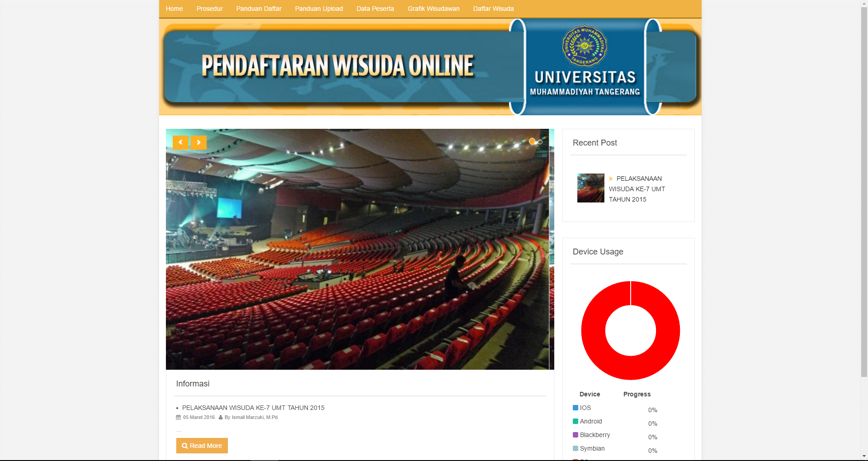This screenshot has height=461, width=868.
Task: Click the 'Blackberry' device label
Action: [x=595, y=435]
